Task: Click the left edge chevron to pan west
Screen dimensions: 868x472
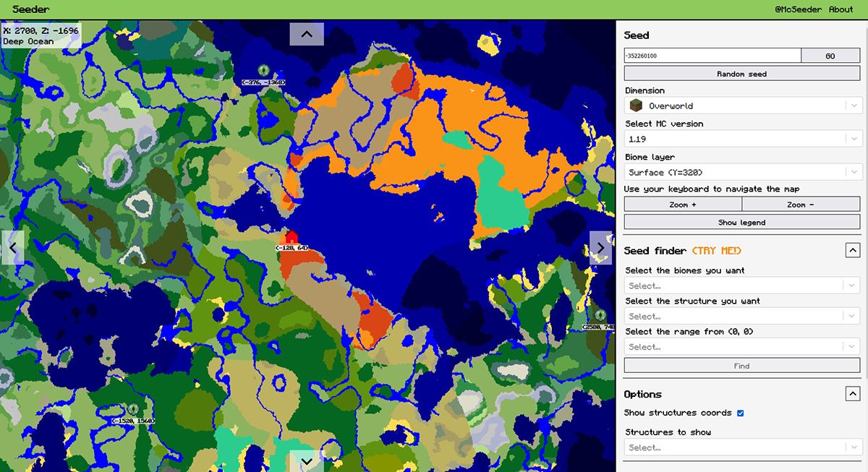Action: click(12, 247)
